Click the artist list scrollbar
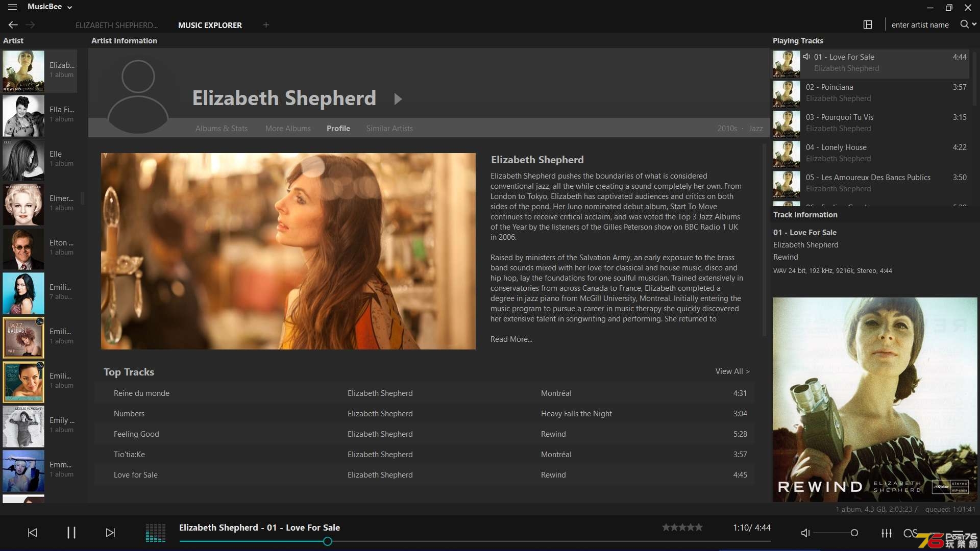Viewport: 980px width, 551px height. (x=83, y=197)
